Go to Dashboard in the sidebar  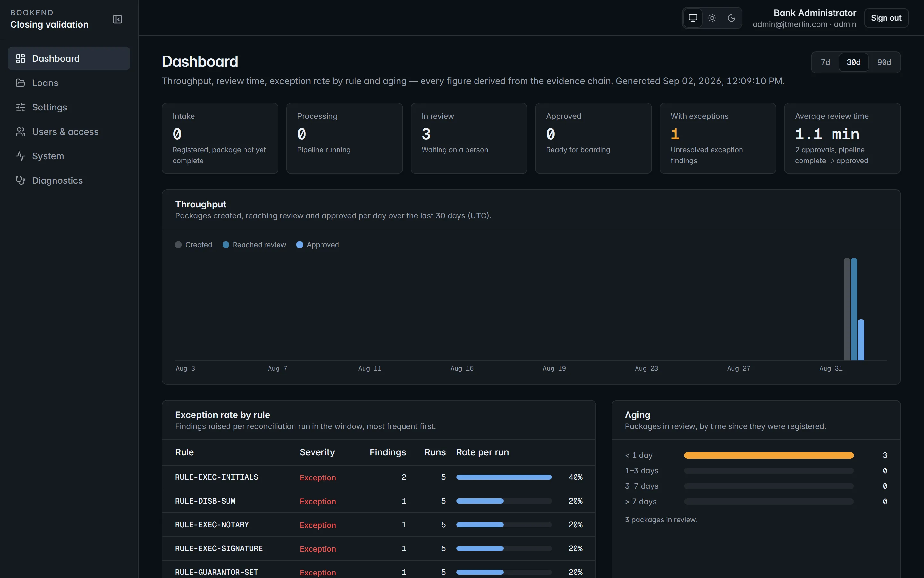[x=69, y=58]
